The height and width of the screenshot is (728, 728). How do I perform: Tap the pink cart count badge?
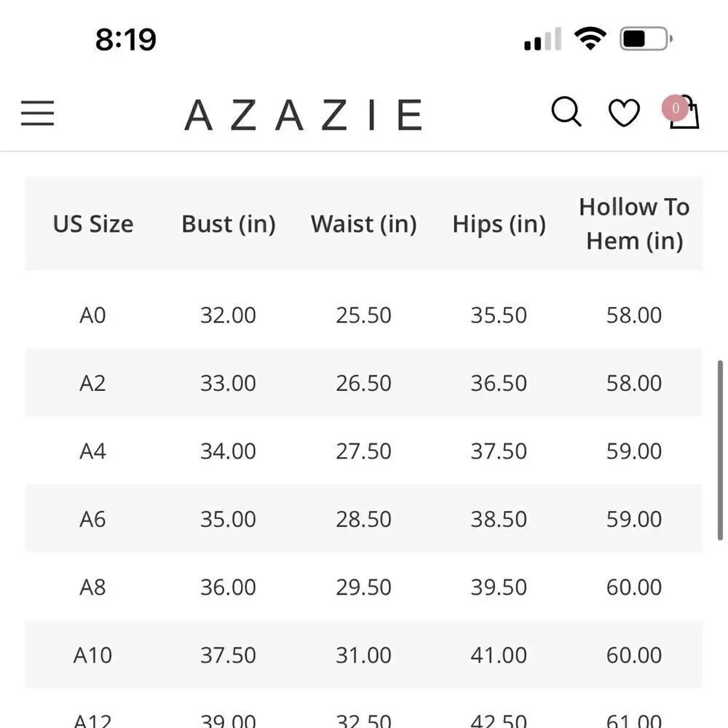pos(675,108)
